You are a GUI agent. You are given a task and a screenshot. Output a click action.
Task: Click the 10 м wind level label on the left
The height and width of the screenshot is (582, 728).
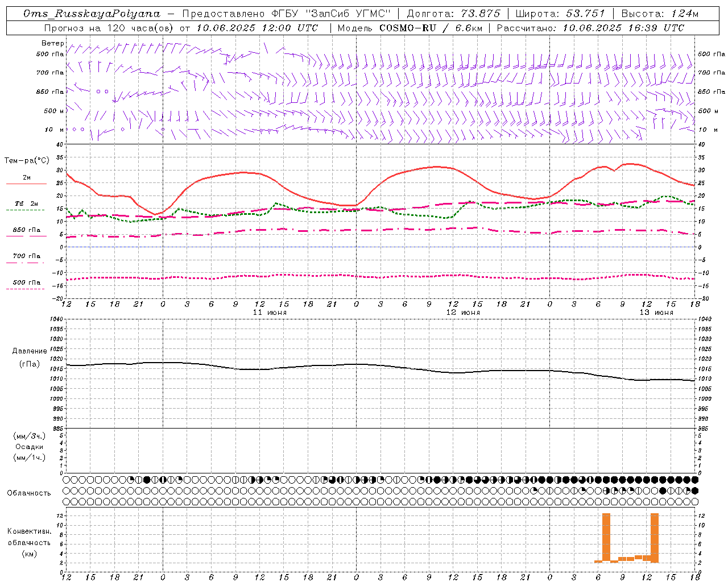54,130
